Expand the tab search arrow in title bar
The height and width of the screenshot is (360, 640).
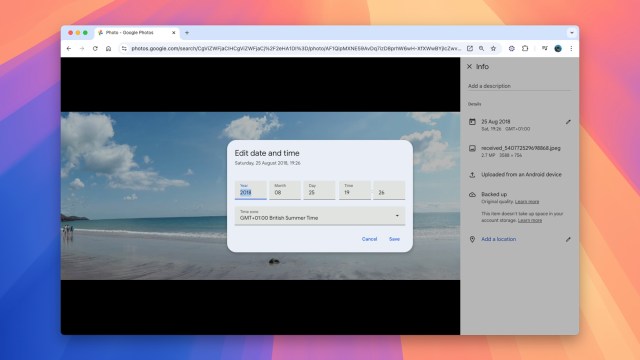click(572, 33)
